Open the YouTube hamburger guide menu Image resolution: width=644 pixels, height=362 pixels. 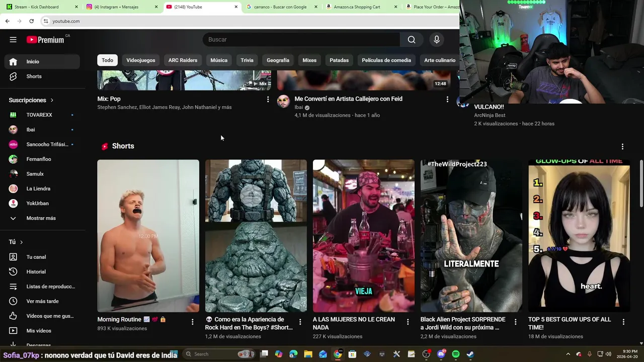point(13,40)
